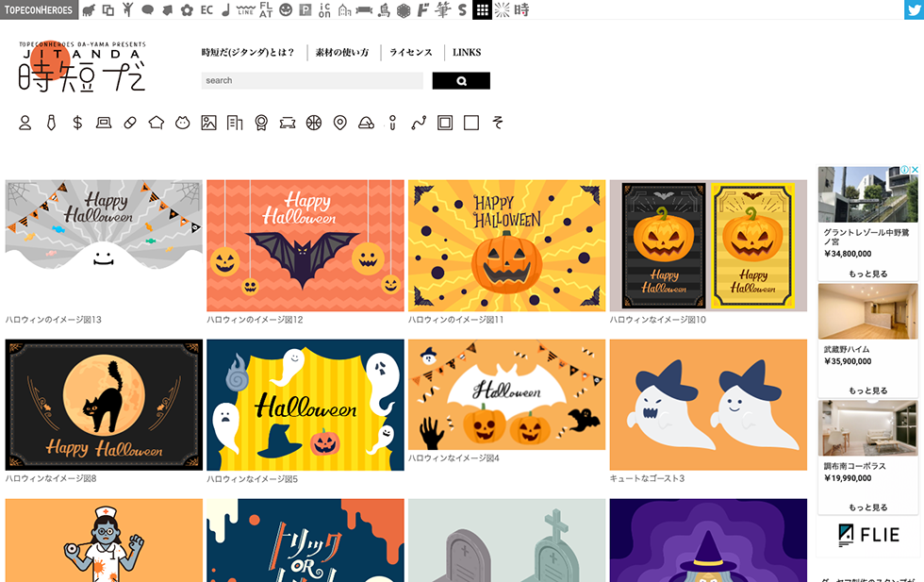Click the ライセンス link
The width and height of the screenshot is (924, 582).
point(413,52)
